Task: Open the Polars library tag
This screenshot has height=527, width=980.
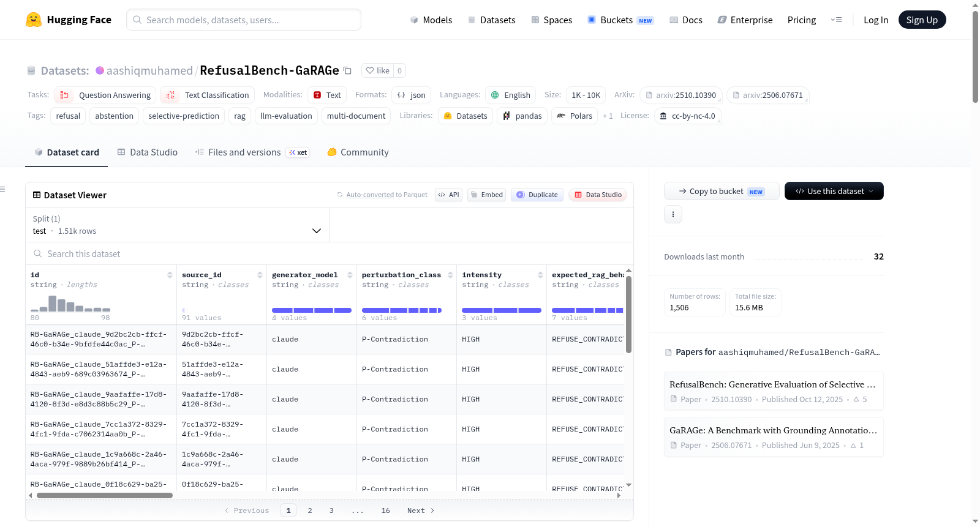Action: 575,116
